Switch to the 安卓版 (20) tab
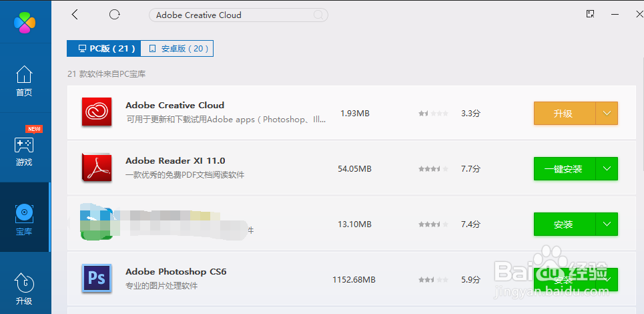644x314 pixels. 177,49
